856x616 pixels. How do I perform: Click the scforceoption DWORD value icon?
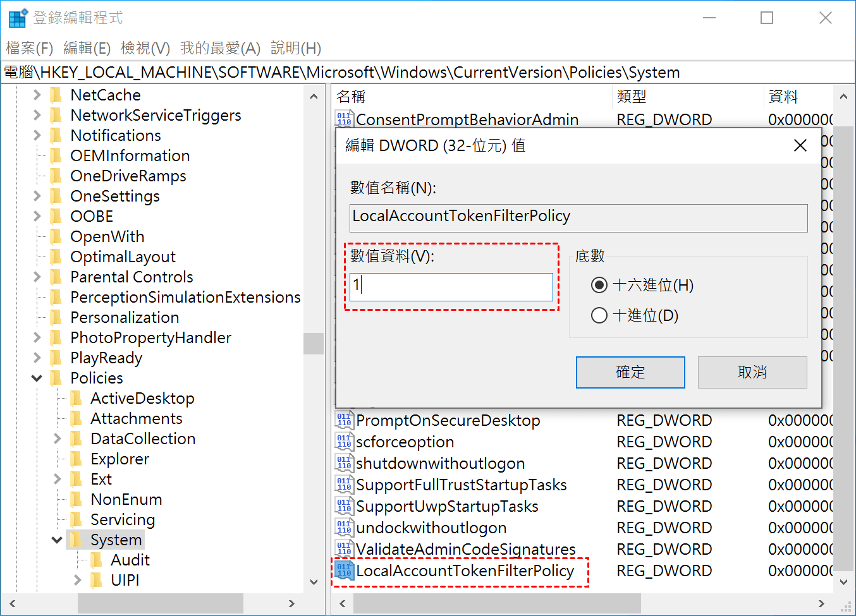click(344, 442)
